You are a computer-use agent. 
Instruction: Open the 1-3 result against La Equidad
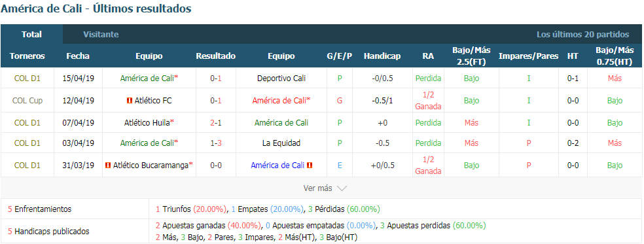click(216, 143)
